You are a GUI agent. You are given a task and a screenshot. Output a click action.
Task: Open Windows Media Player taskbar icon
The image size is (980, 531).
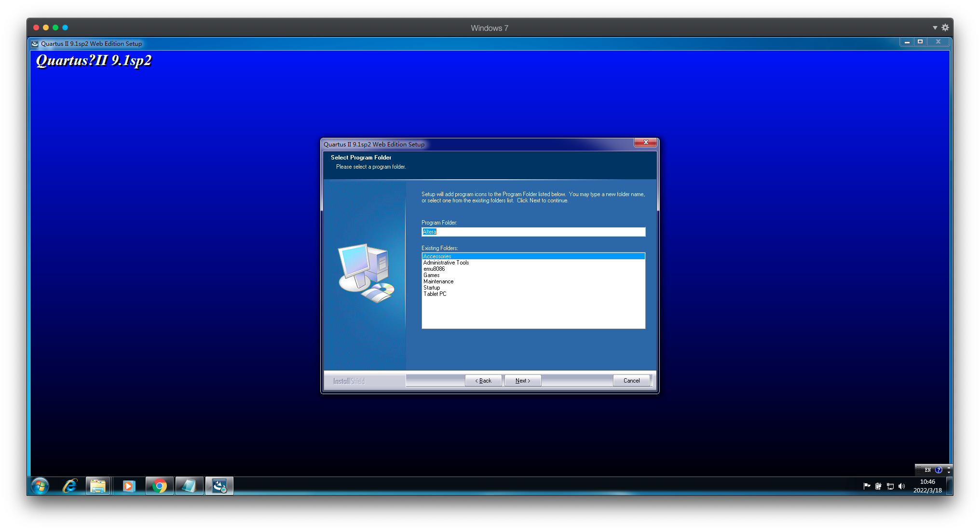(128, 486)
